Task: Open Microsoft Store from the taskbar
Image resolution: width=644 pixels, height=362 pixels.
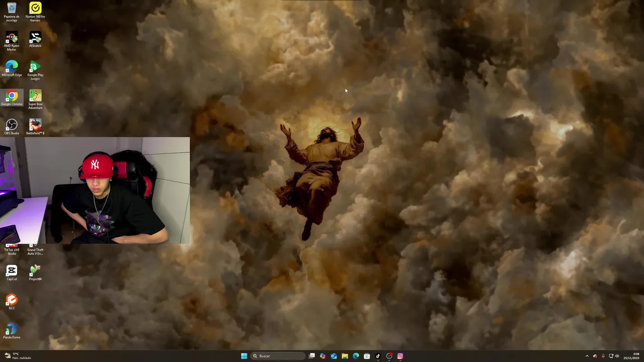Action: [x=367, y=356]
